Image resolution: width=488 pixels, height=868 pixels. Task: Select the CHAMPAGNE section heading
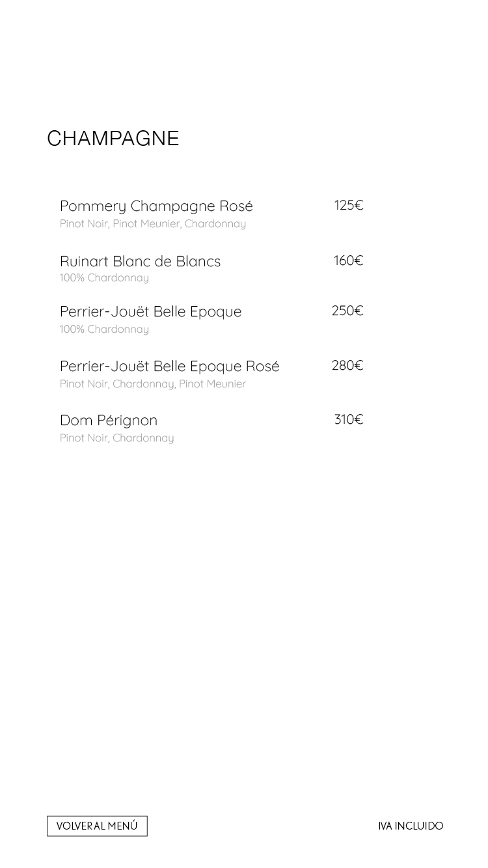point(113,138)
